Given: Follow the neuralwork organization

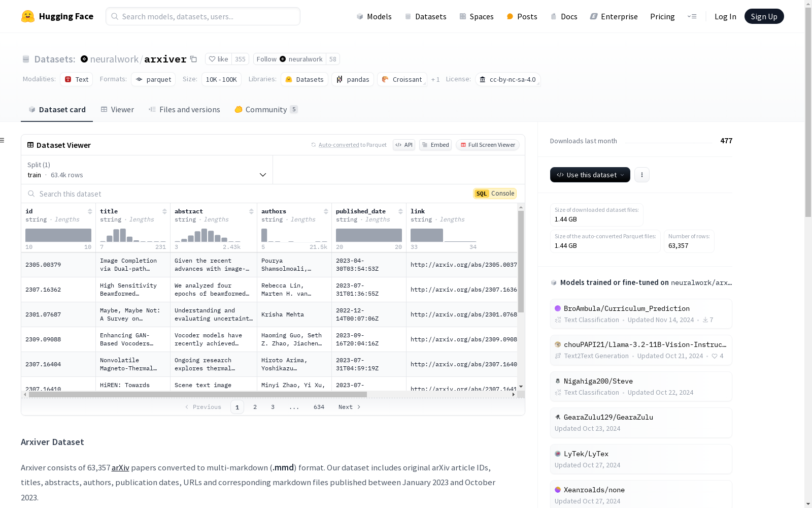Looking at the screenshot, I should tap(289, 59).
